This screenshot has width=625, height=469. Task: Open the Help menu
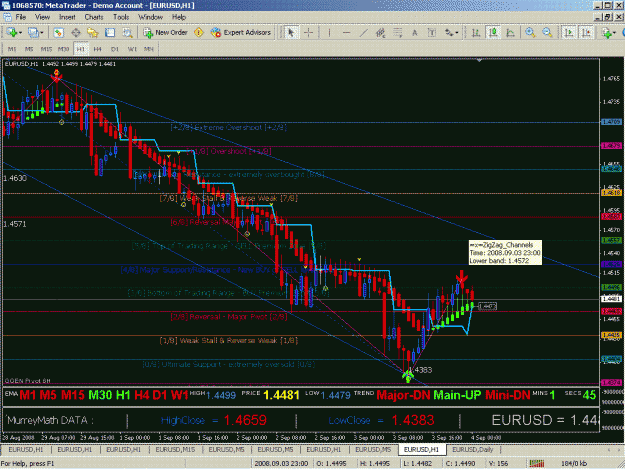click(x=179, y=17)
